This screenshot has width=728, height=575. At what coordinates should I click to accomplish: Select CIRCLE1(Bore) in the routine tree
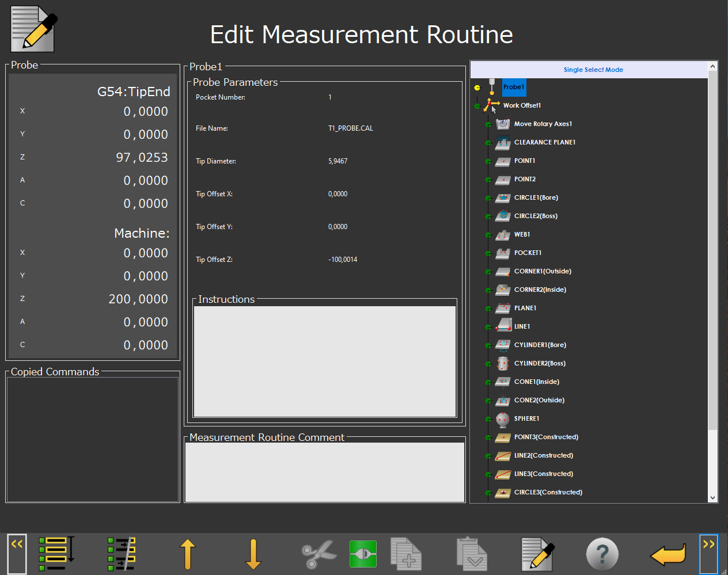click(536, 197)
